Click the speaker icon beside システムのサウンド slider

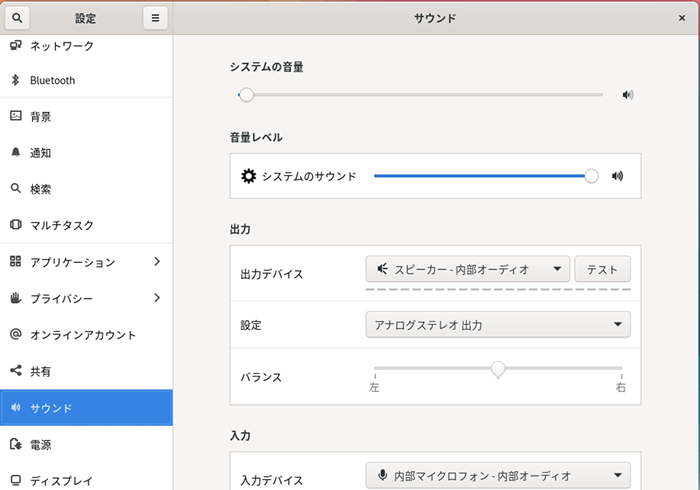tap(617, 177)
